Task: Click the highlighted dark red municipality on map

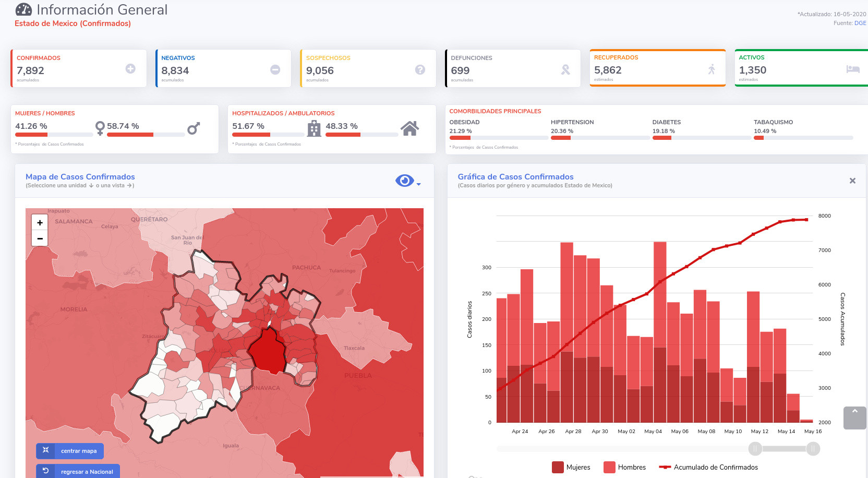Action: point(268,351)
